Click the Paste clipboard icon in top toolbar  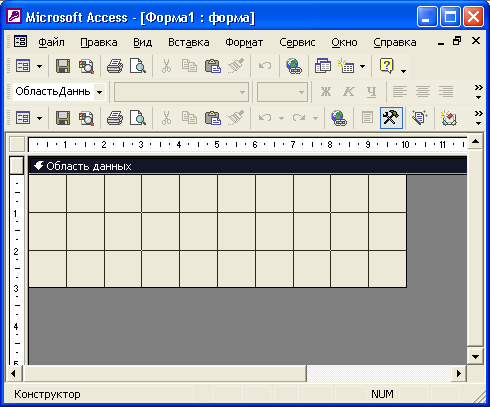click(x=213, y=66)
